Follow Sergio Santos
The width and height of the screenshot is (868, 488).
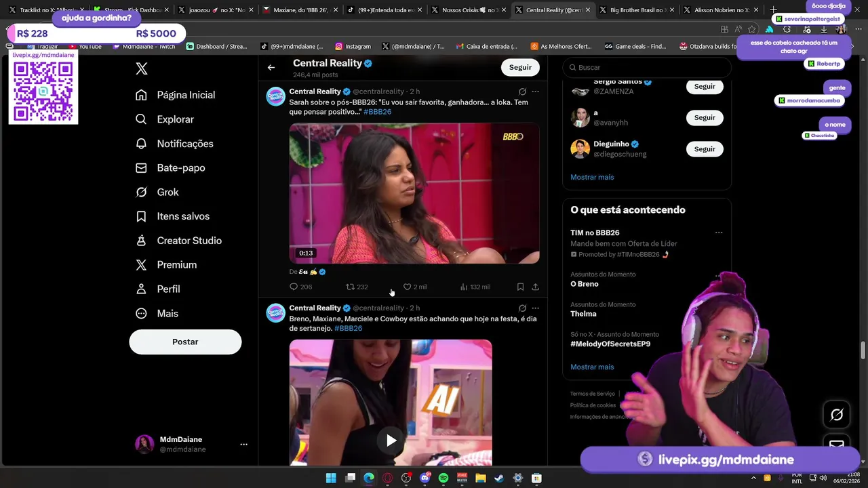[x=705, y=87]
